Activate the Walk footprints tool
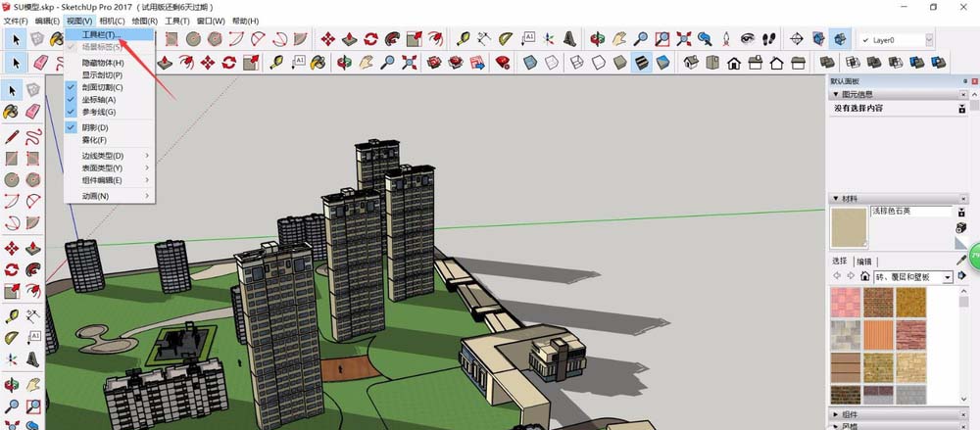The image size is (980, 430). click(769, 39)
